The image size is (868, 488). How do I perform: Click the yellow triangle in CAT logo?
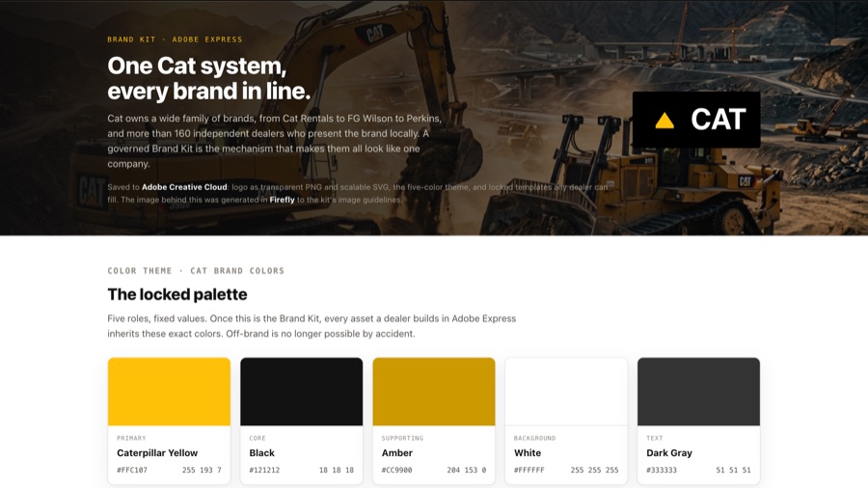click(x=665, y=121)
